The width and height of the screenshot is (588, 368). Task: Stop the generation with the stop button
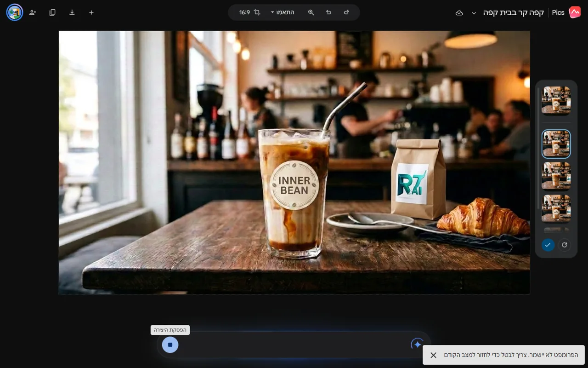pyautogui.click(x=170, y=345)
